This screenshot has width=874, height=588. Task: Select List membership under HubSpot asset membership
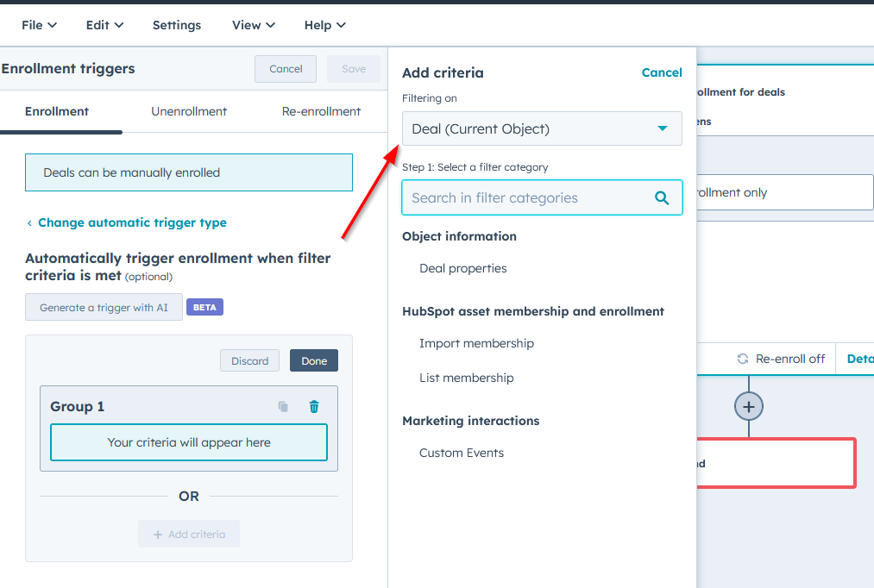pos(467,378)
